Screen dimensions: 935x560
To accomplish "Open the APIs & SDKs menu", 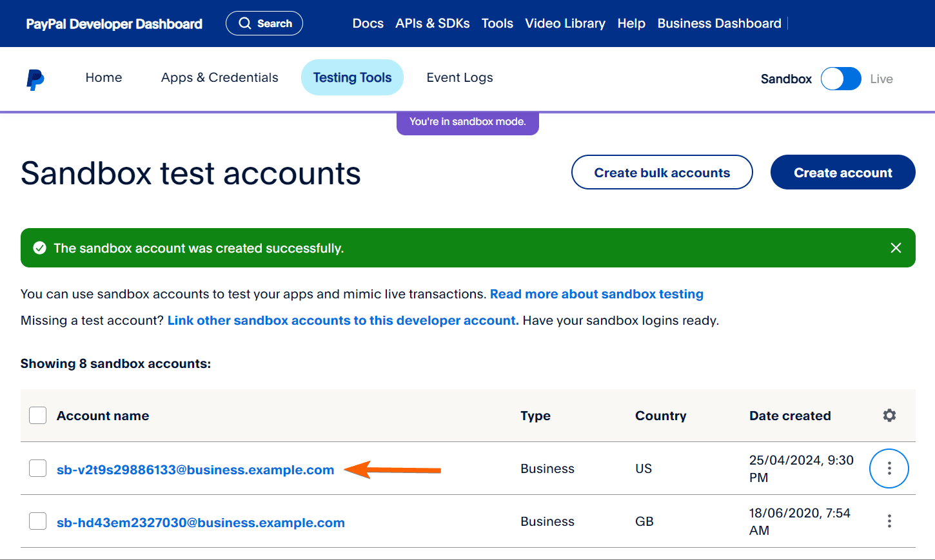I will (x=432, y=24).
